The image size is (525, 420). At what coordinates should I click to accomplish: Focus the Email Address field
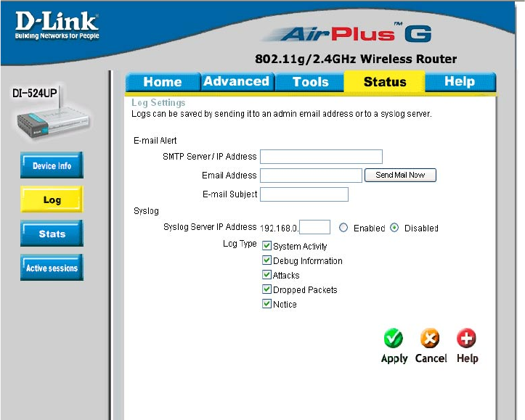tap(311, 176)
